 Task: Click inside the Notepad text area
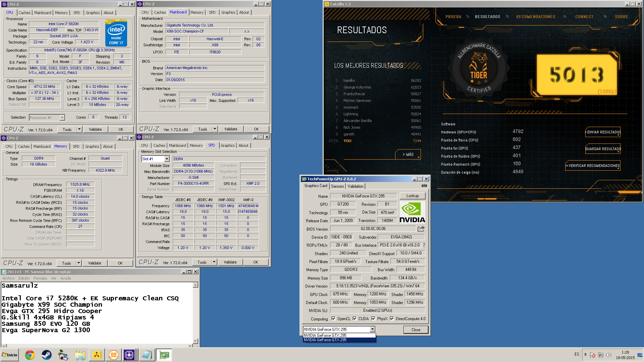point(97,313)
